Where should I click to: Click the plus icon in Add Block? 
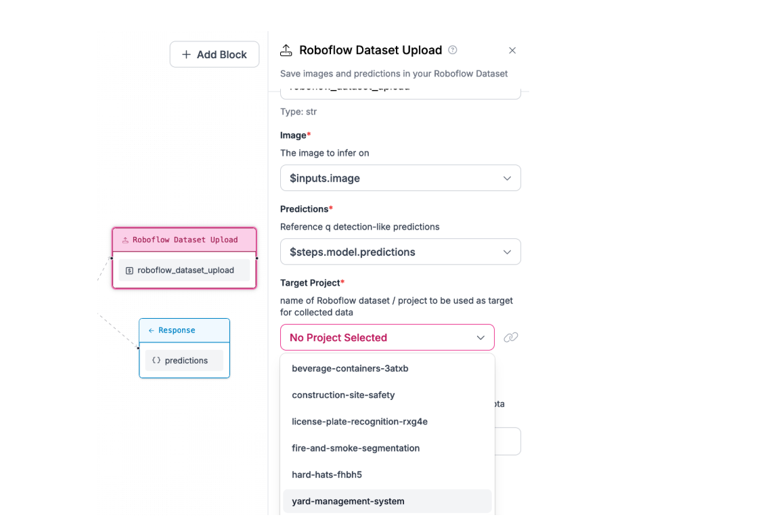click(186, 55)
